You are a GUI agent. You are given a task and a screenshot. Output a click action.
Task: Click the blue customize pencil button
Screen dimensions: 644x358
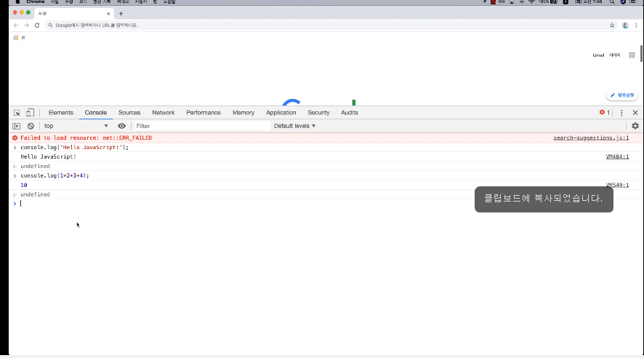(621, 95)
